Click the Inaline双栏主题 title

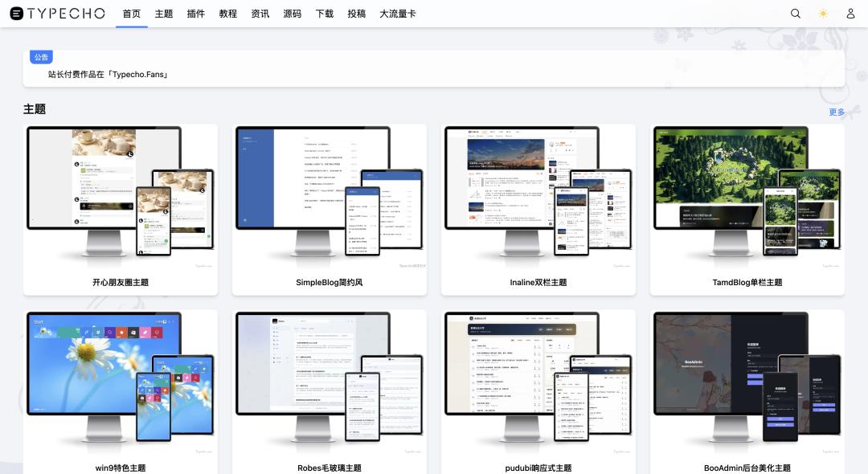(538, 282)
